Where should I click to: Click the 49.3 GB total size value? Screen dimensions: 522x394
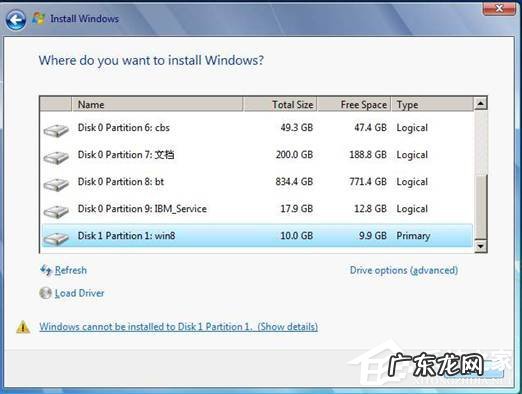click(296, 128)
